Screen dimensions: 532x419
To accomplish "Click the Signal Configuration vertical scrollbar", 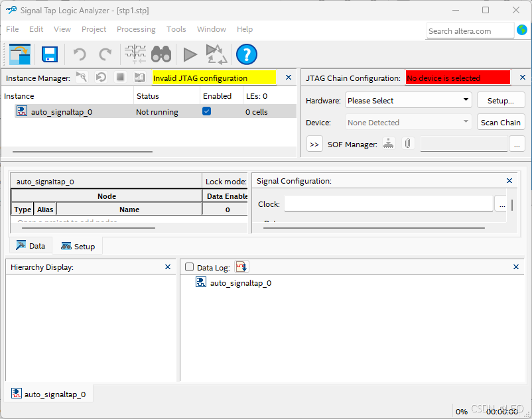I will (x=511, y=205).
